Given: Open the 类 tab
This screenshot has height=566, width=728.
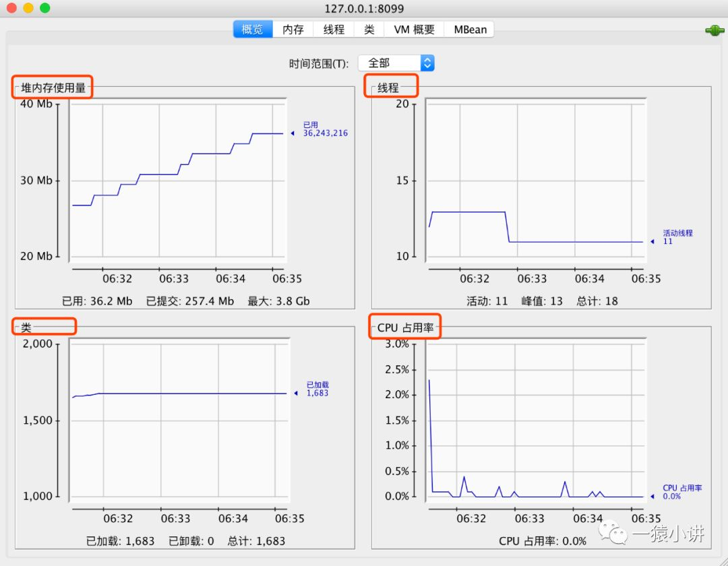Looking at the screenshot, I should (x=369, y=30).
